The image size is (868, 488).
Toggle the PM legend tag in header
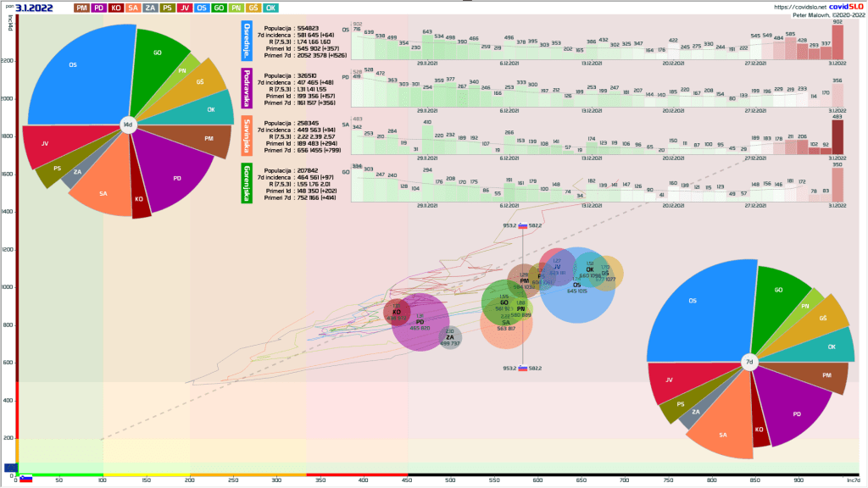[81, 8]
